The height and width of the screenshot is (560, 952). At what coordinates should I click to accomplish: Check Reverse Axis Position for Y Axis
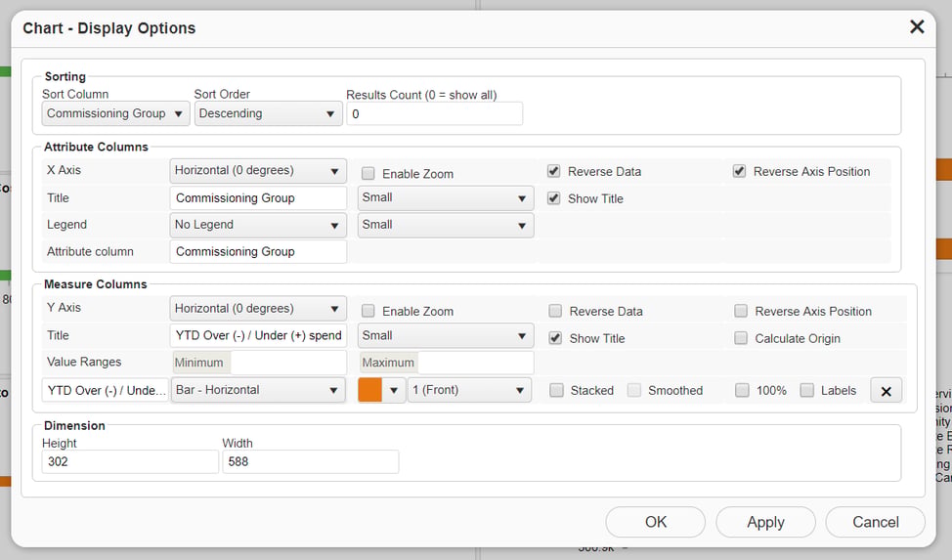coord(741,311)
